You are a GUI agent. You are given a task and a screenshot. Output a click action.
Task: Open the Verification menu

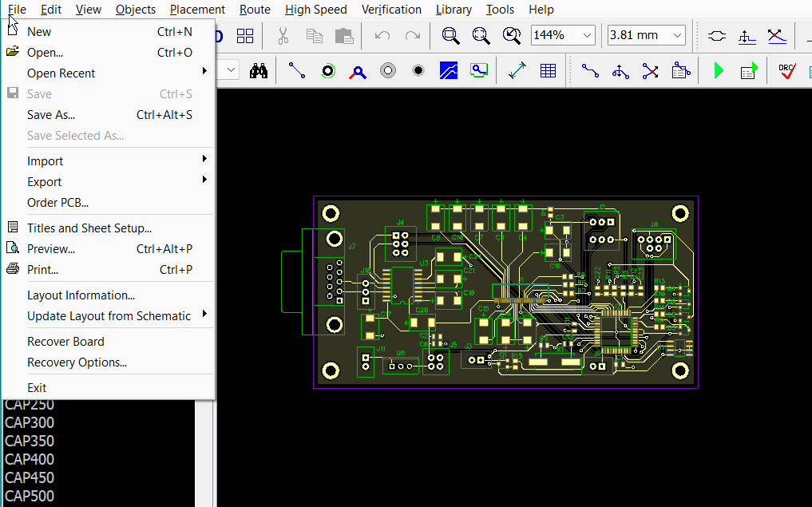pos(391,10)
